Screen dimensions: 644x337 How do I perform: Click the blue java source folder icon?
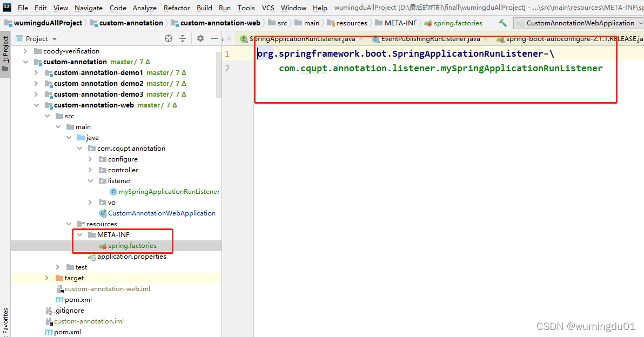tap(81, 138)
